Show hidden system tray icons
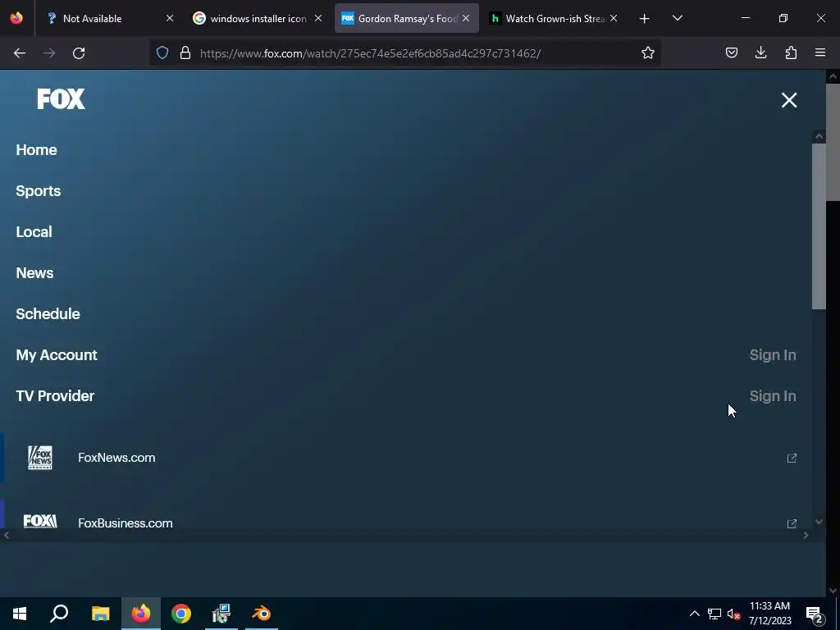 (x=694, y=614)
